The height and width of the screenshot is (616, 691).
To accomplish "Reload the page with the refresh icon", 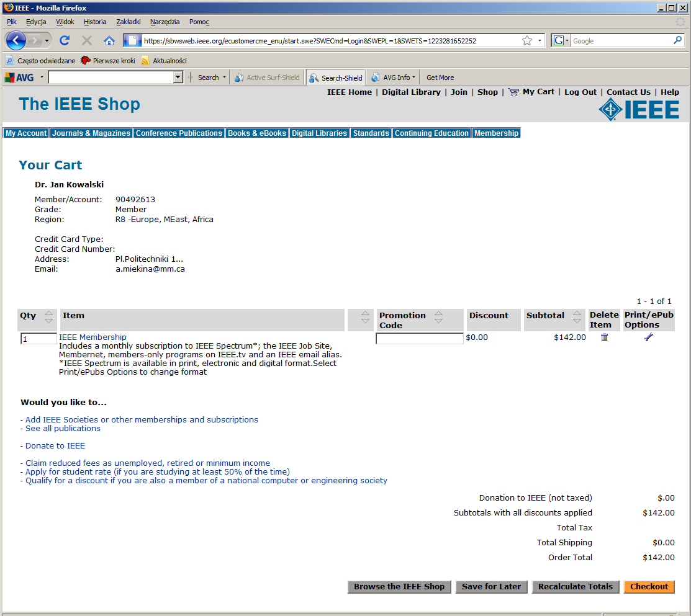I will click(x=65, y=40).
